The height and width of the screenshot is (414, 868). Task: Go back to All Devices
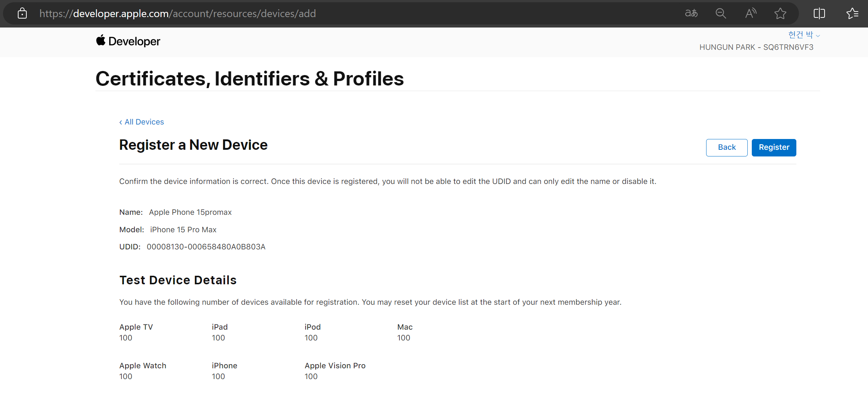pos(141,122)
